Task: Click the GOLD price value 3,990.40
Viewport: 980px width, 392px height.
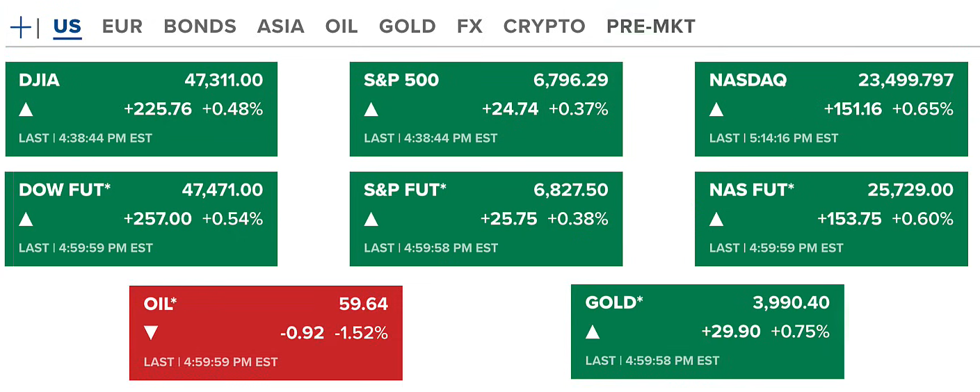Action: click(791, 302)
